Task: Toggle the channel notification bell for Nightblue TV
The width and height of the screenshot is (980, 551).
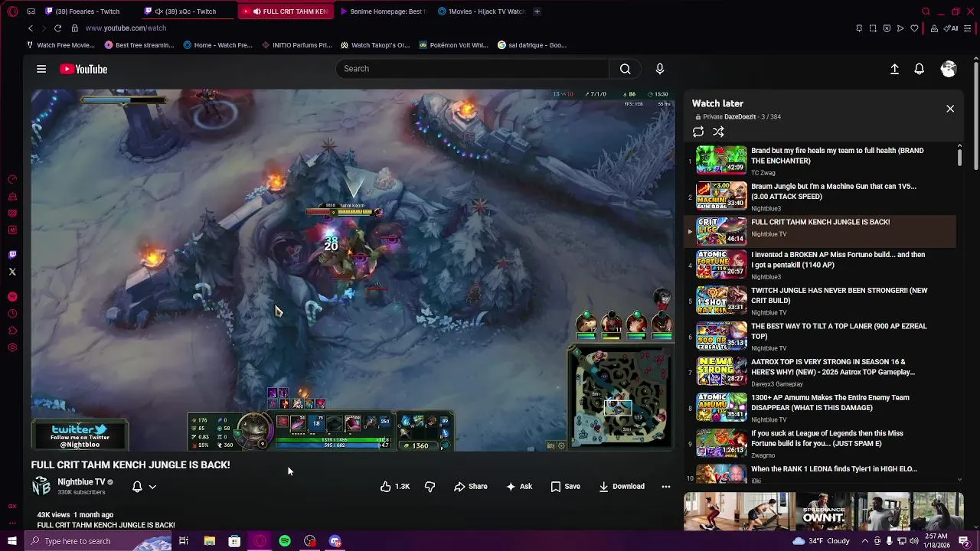Action: (x=137, y=487)
